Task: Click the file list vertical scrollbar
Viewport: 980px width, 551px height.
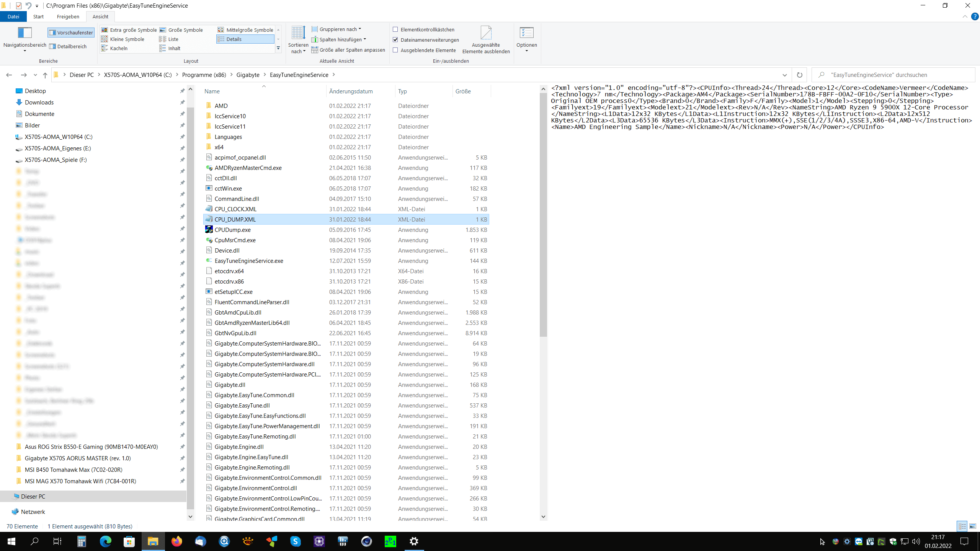Action: pyautogui.click(x=543, y=214)
